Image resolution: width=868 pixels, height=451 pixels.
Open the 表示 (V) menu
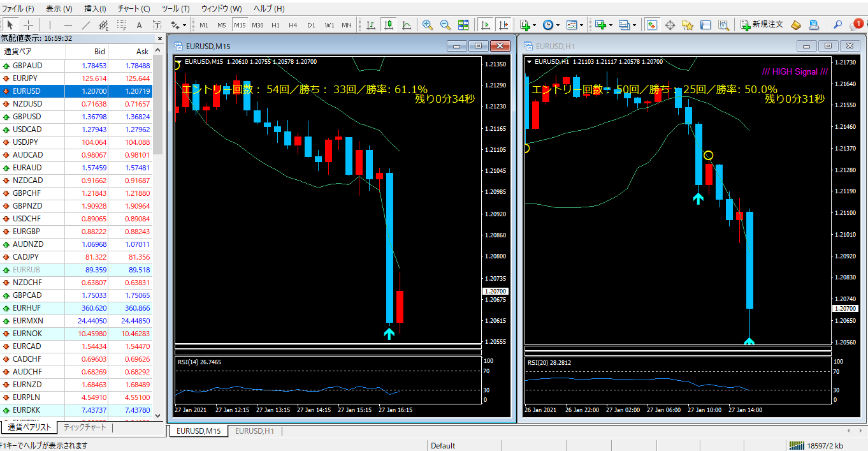(59, 9)
